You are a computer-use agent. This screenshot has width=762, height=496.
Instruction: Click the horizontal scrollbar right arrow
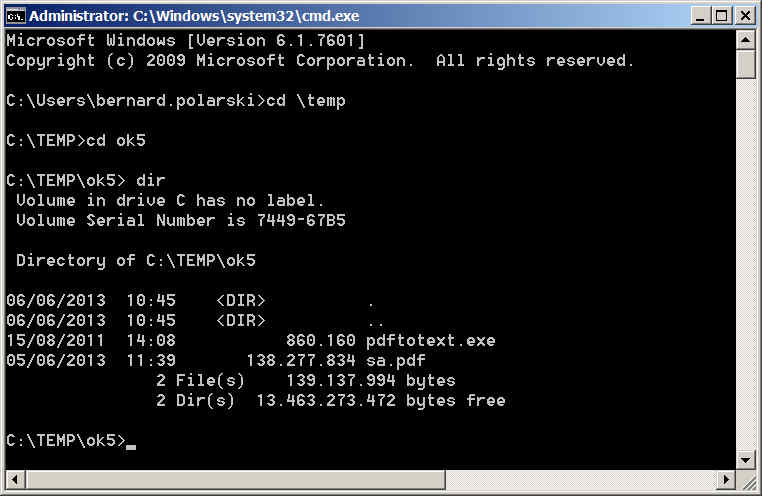(x=726, y=477)
